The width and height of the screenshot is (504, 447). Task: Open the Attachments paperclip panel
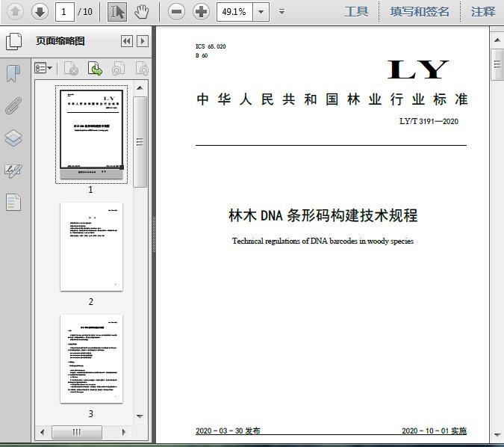pyautogui.click(x=13, y=105)
